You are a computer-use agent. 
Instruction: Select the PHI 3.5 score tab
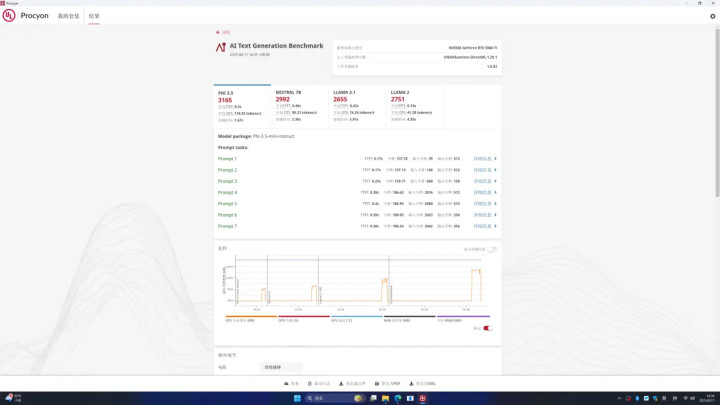(242, 106)
